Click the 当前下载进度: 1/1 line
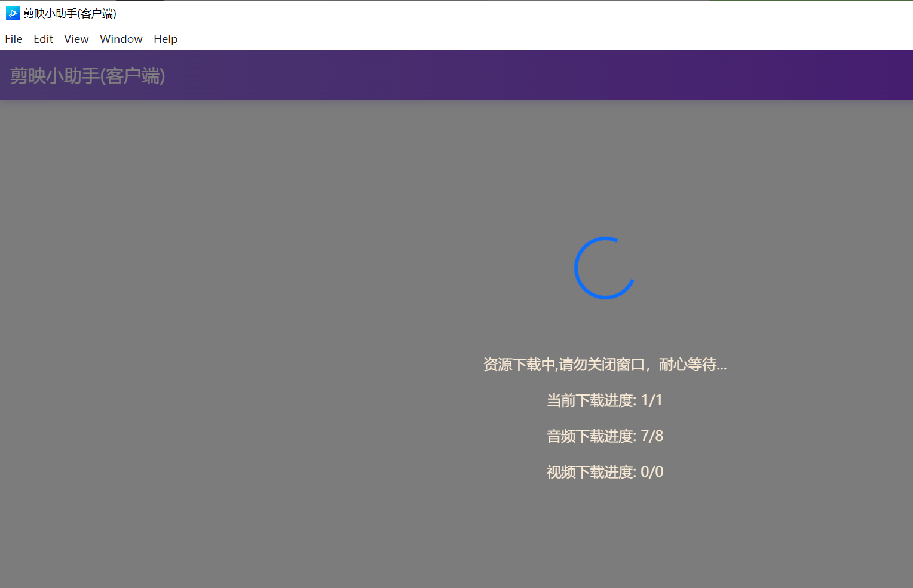 tap(605, 400)
